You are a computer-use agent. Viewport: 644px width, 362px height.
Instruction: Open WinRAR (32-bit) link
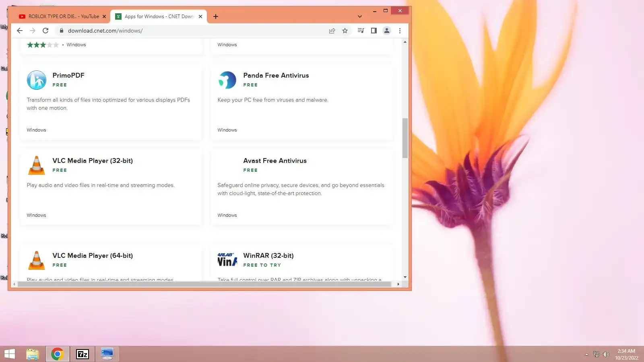coord(268,255)
